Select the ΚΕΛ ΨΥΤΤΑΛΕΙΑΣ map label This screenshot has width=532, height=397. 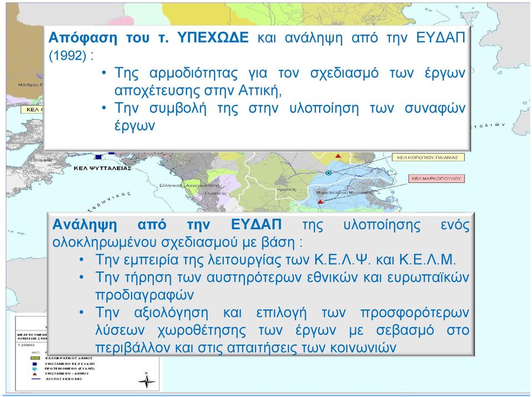103,168
